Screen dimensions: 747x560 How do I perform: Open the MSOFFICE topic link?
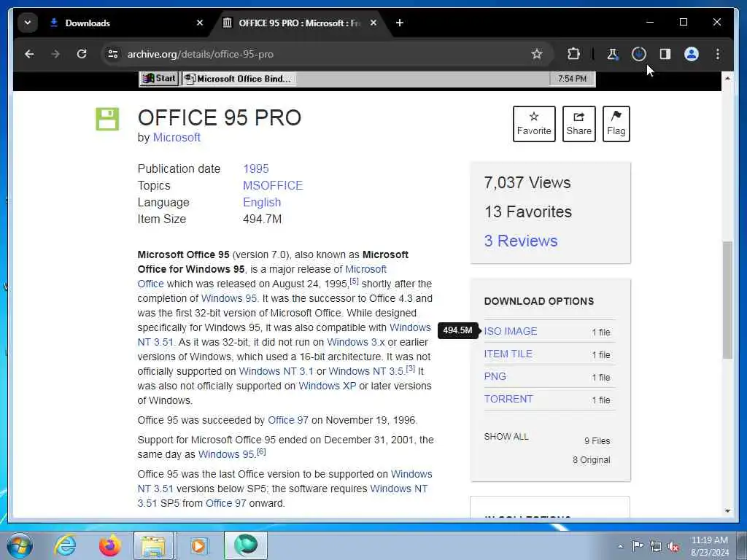(273, 186)
